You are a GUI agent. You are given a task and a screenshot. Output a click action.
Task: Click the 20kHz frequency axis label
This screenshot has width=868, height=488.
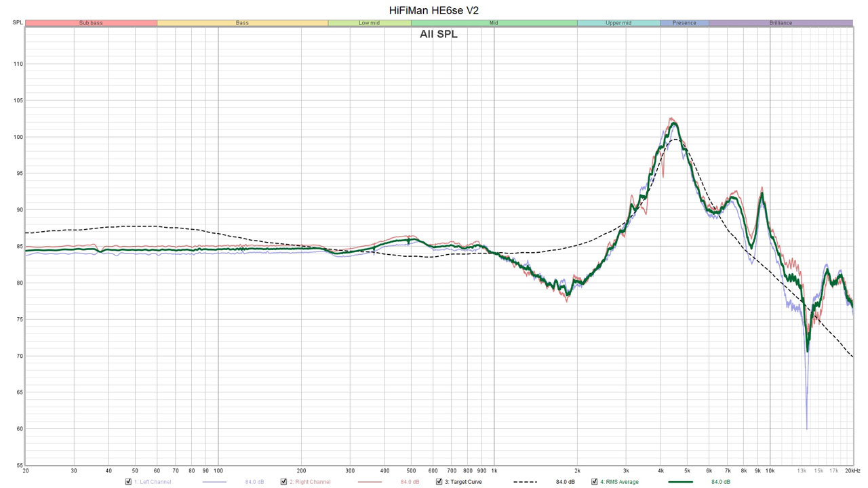tap(852, 470)
